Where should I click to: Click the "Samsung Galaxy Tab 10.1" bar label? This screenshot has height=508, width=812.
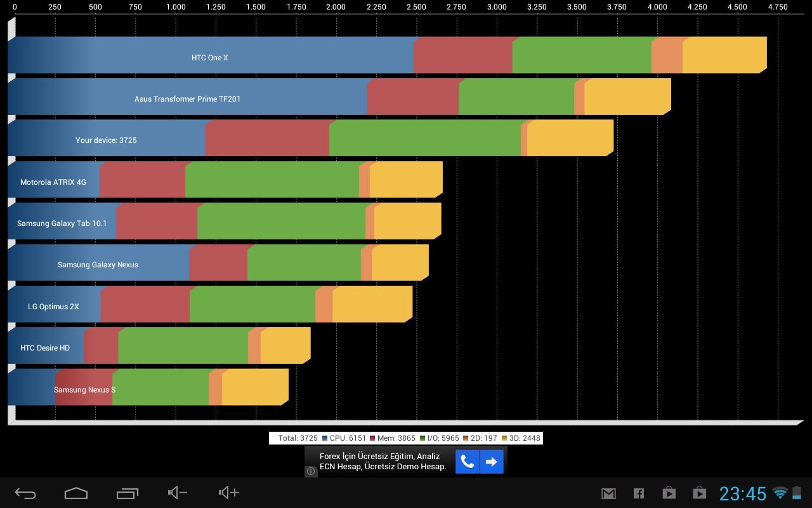click(x=62, y=224)
